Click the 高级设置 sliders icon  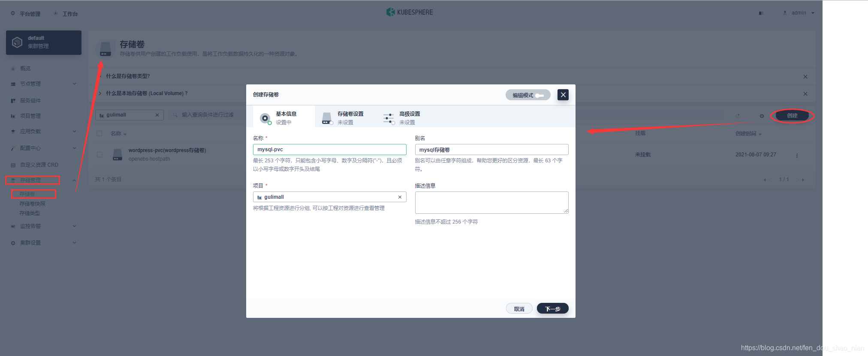pos(389,118)
